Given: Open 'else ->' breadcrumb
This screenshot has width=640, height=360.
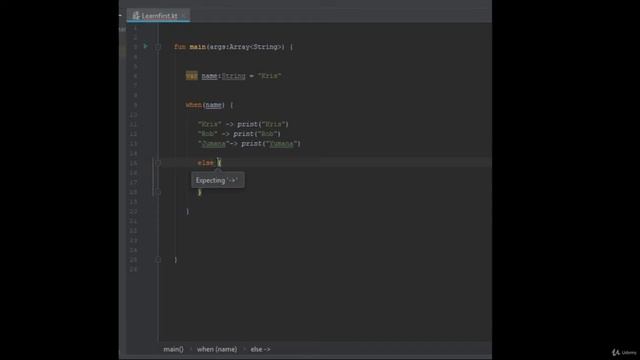Looking at the screenshot, I should point(260,349).
